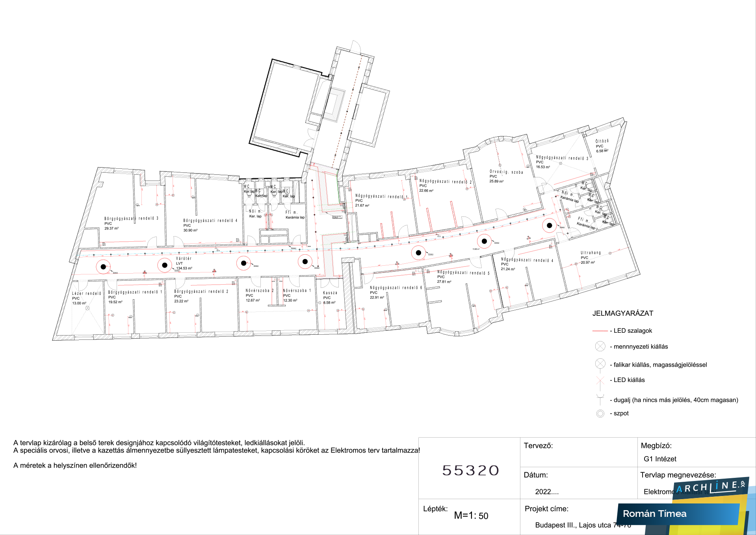Click the Projekt címe: label
Screen dimensions: 756x535
point(546,509)
